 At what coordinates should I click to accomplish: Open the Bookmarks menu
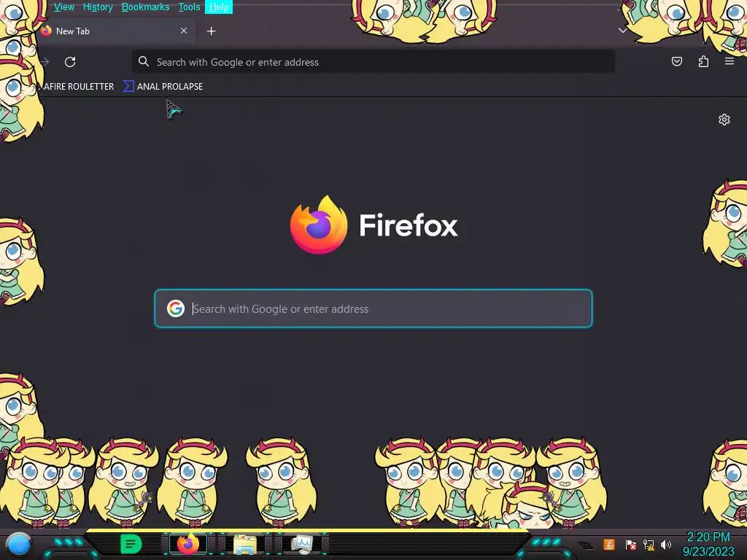[x=145, y=7]
